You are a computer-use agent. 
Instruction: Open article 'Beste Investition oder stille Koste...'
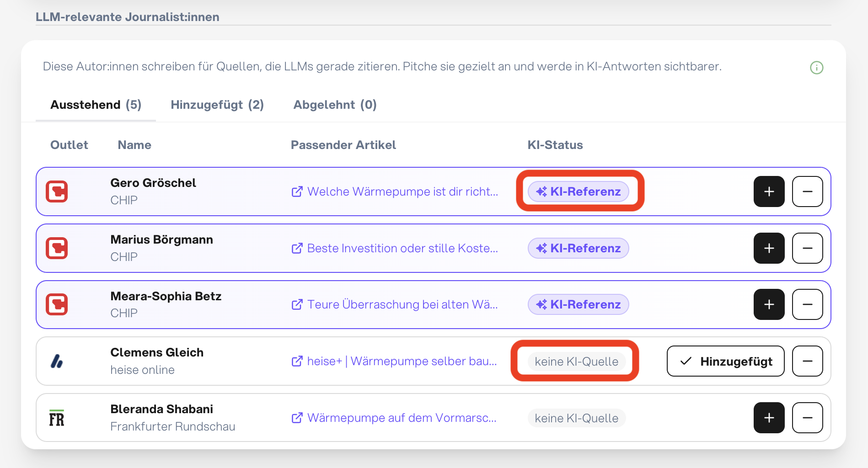395,248
